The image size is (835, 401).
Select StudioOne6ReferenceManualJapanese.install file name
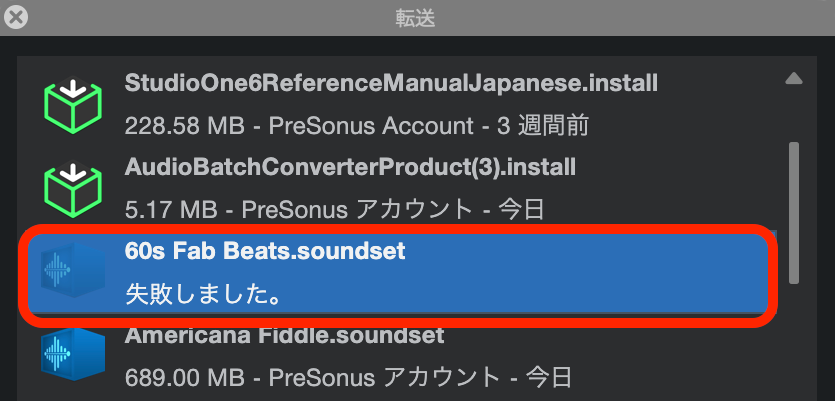pyautogui.click(x=391, y=83)
